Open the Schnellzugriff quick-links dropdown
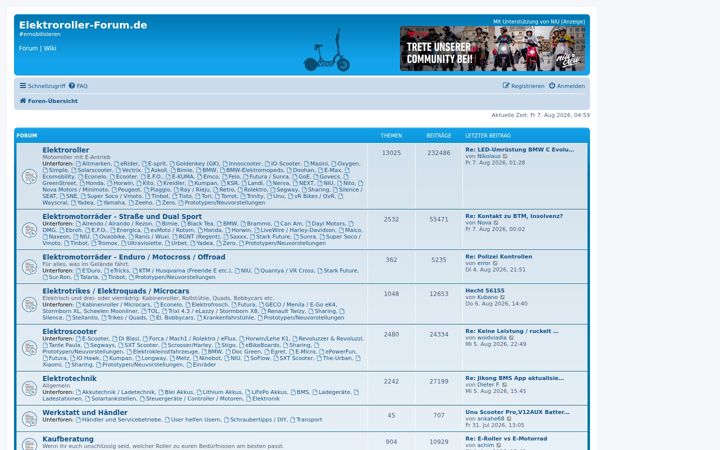This screenshot has width=720, height=450. pos(42,86)
